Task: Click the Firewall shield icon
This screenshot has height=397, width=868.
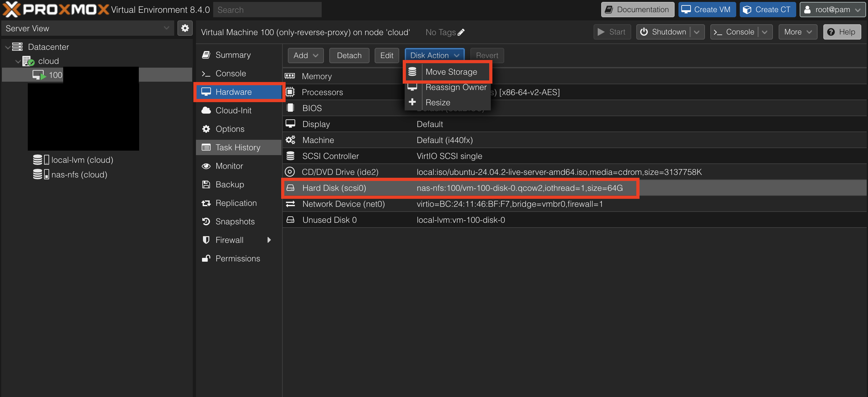Action: (x=206, y=240)
